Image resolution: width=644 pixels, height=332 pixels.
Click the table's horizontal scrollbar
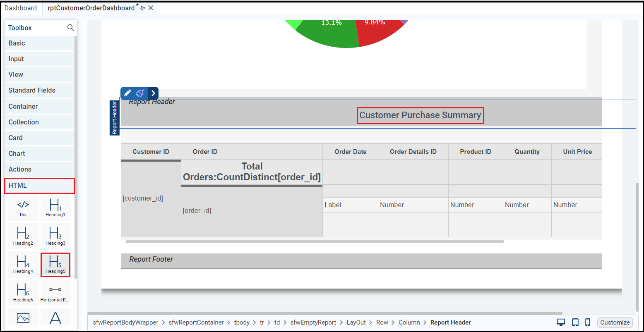coord(315,241)
